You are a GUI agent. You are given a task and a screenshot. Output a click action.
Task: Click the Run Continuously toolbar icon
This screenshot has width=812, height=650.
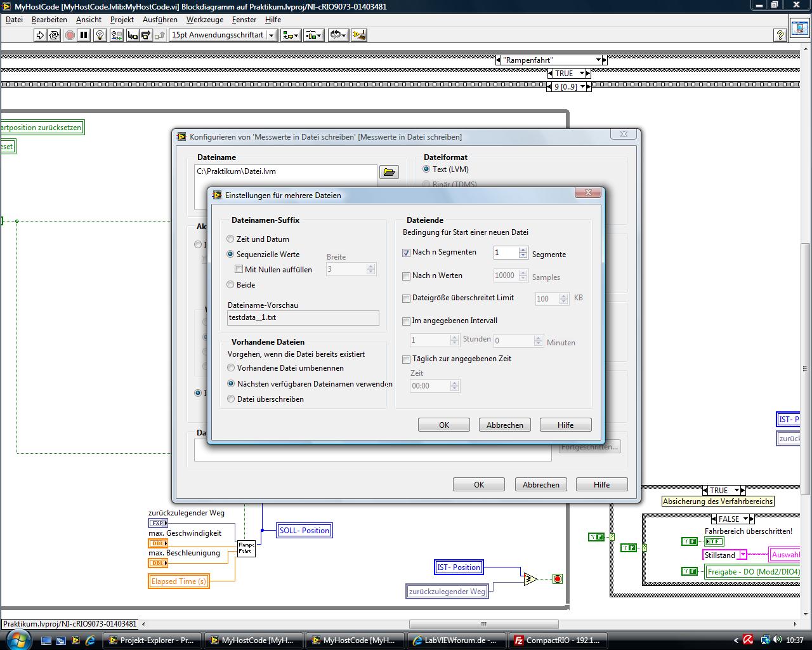coord(54,36)
